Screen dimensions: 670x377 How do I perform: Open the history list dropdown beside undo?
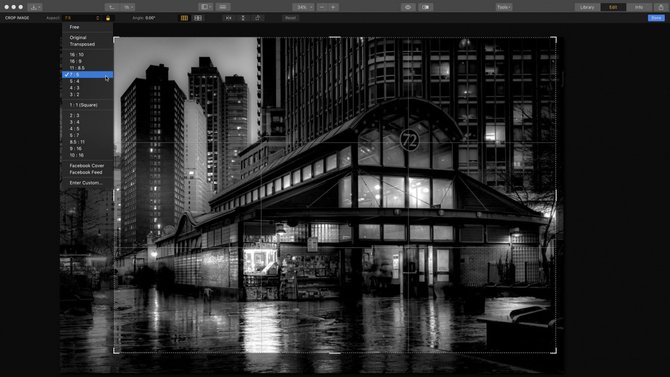click(x=127, y=7)
